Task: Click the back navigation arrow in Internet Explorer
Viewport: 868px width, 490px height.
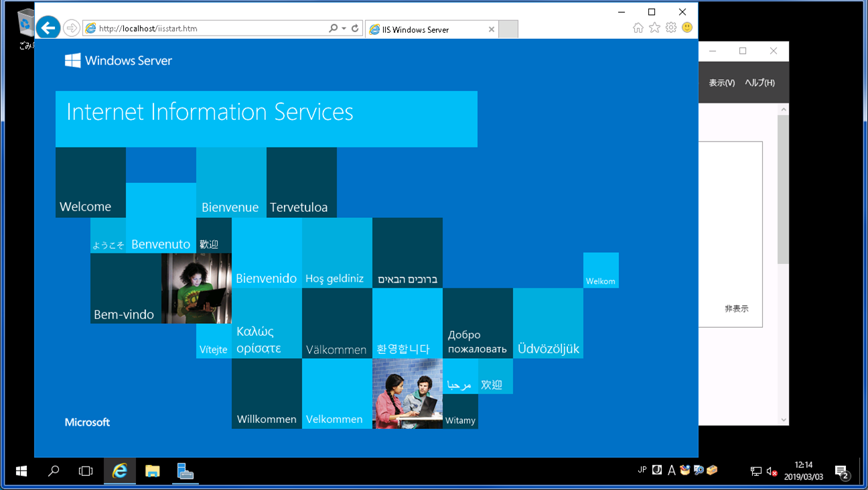Action: coord(48,27)
